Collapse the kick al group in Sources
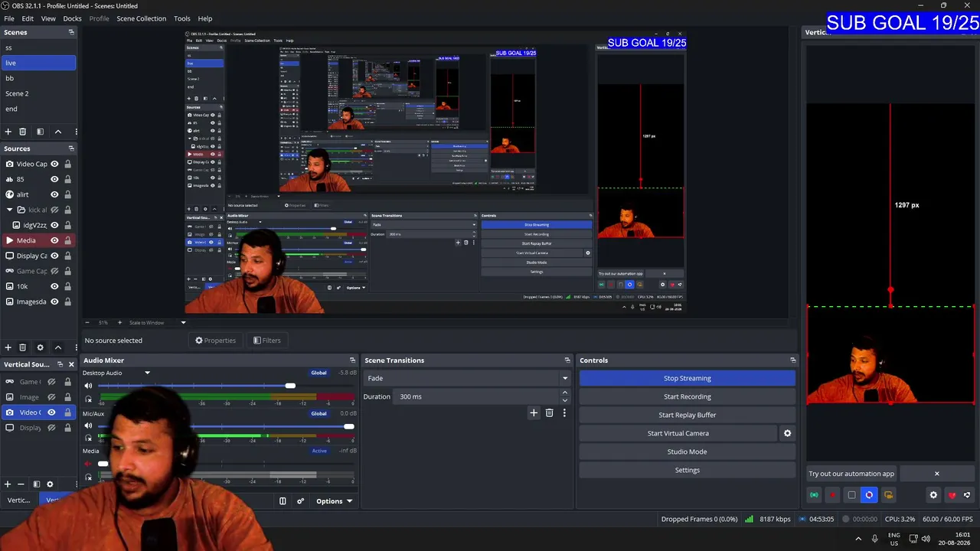The height and width of the screenshot is (551, 980). [x=9, y=210]
